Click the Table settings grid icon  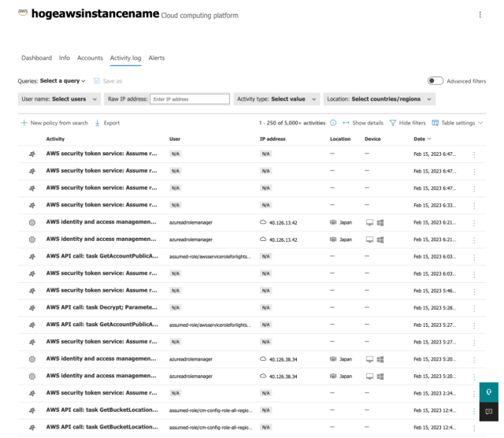(435, 123)
